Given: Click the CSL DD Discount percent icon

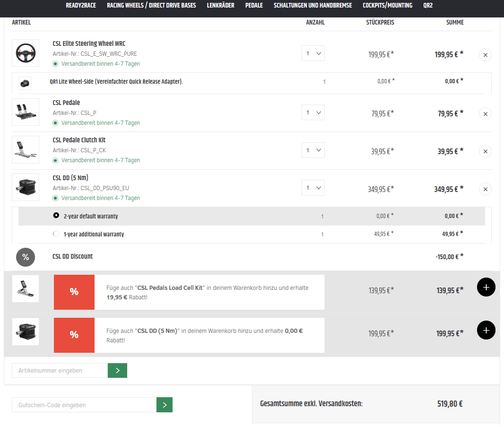Looking at the screenshot, I should point(26,257).
